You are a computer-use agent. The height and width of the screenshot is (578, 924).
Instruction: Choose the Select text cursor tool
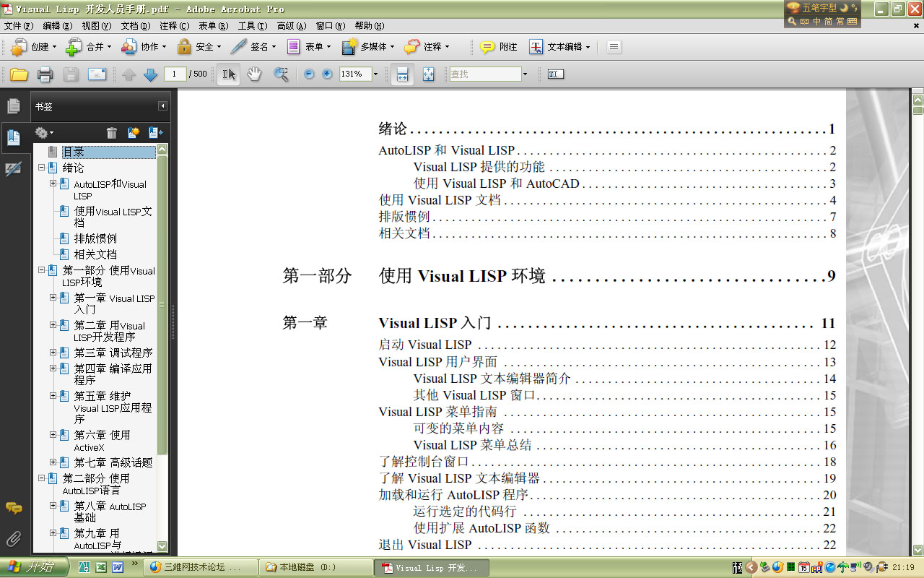[x=229, y=74]
